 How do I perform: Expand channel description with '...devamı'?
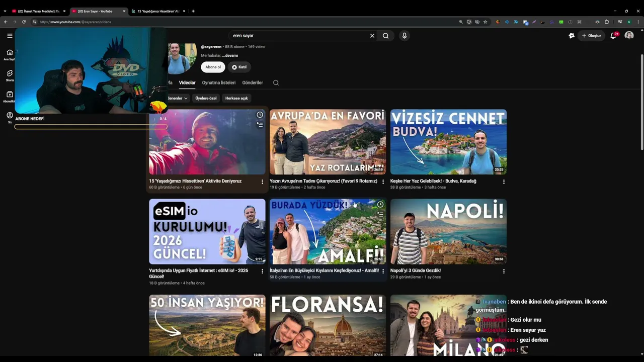(x=230, y=55)
